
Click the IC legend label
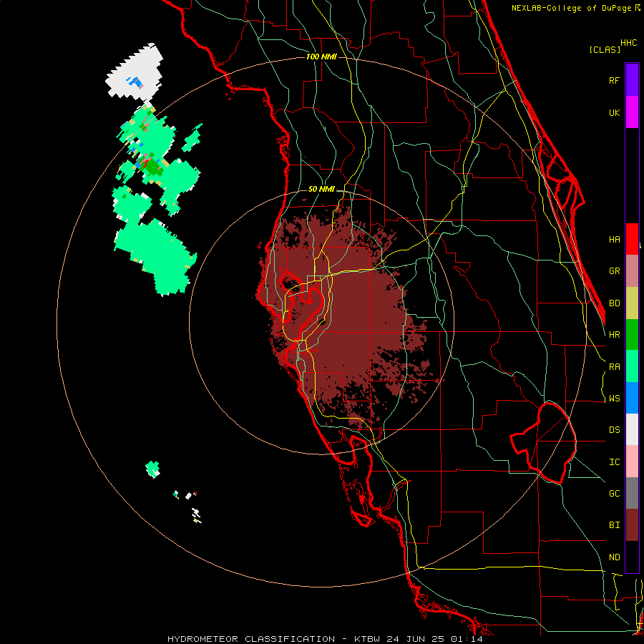tap(614, 462)
